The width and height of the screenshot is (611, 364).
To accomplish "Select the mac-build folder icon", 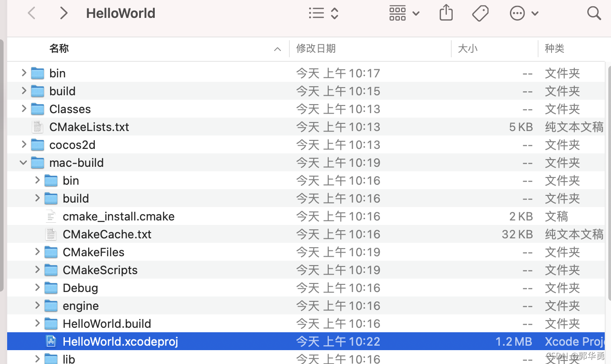I will pos(38,162).
